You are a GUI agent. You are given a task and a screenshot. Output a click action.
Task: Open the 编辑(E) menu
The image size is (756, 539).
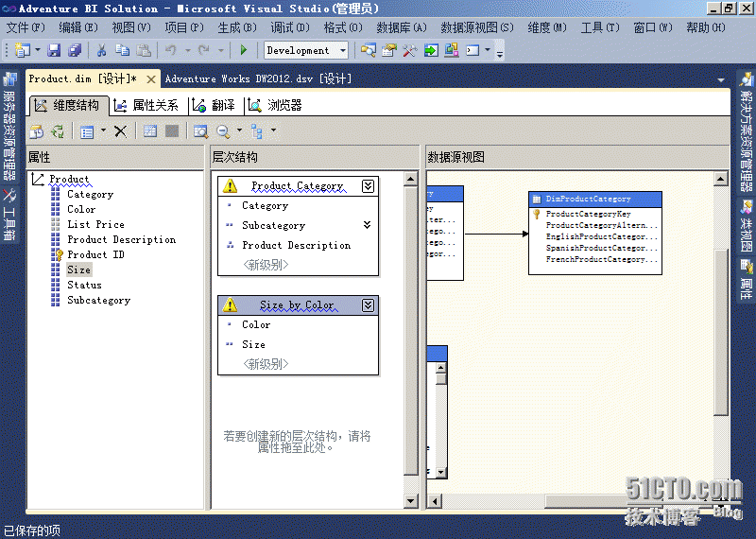coord(78,27)
